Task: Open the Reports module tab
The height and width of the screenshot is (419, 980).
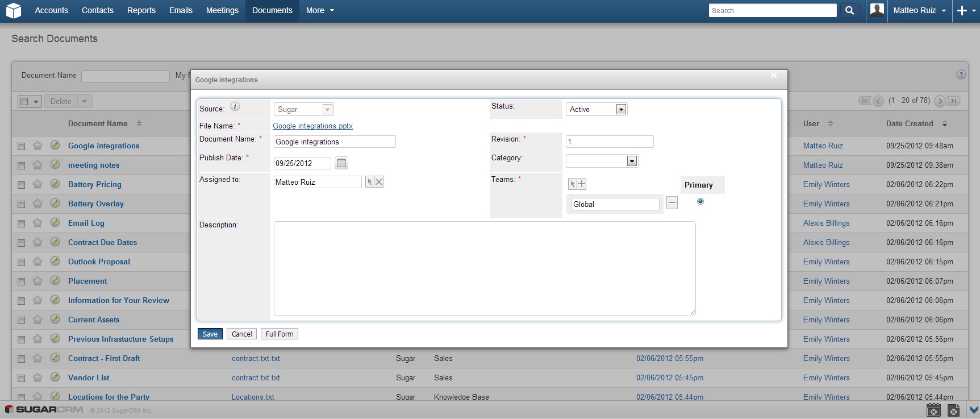Action: (x=141, y=10)
